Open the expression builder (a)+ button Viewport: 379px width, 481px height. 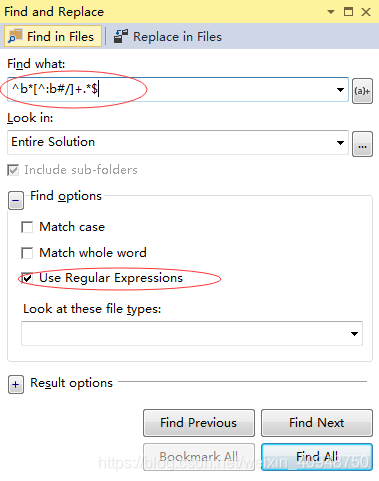click(x=362, y=91)
